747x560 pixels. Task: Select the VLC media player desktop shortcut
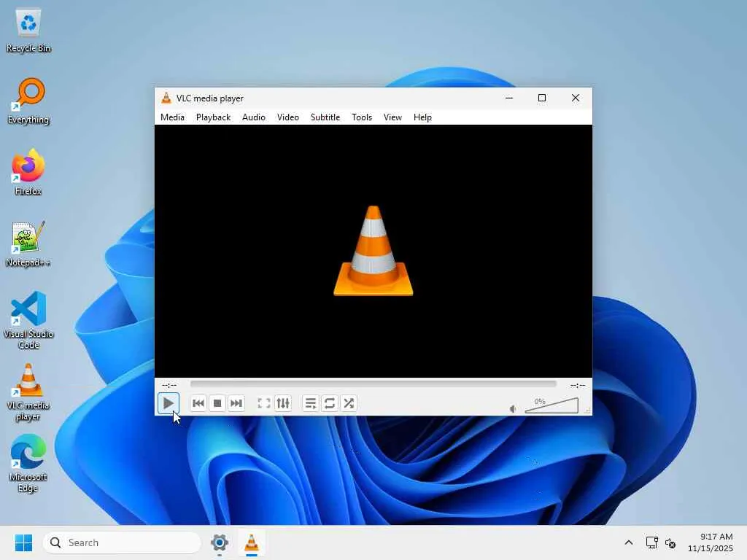[x=28, y=392]
